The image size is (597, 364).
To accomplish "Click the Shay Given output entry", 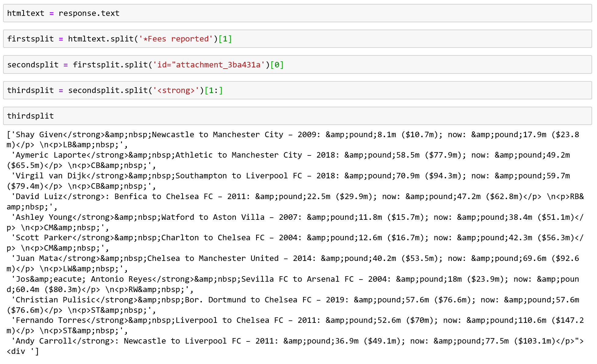I will pos(39,135).
